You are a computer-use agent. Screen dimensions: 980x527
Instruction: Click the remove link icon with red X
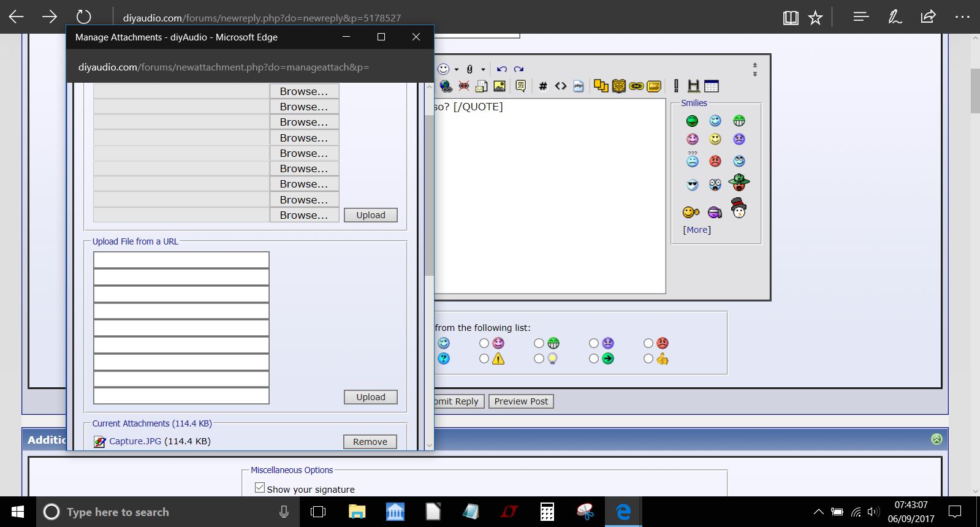pyautogui.click(x=464, y=86)
